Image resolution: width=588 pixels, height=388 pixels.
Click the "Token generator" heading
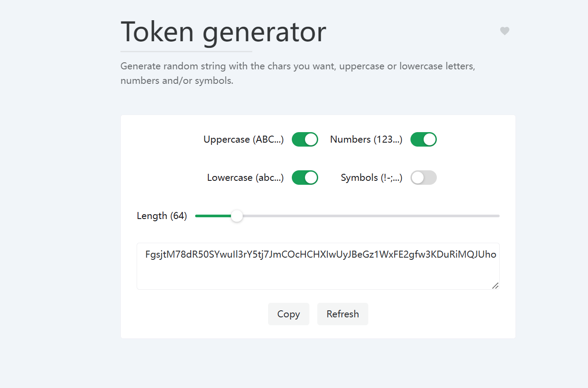pos(223,32)
